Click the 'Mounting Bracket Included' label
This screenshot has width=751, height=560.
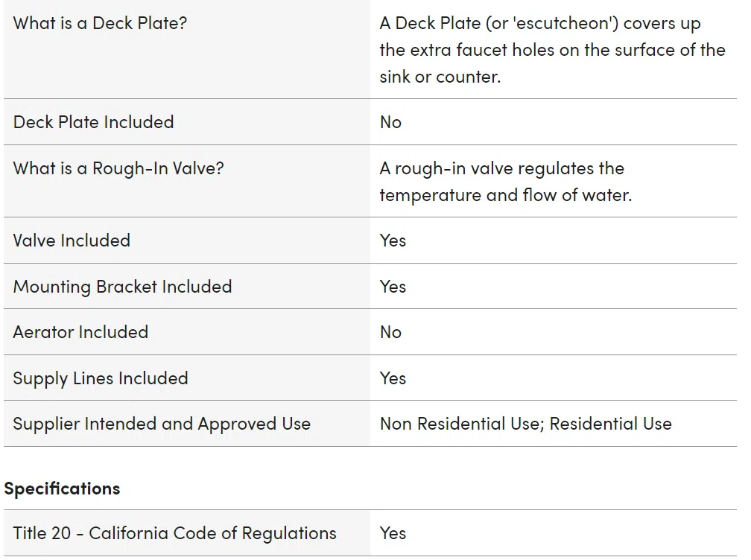123,287
